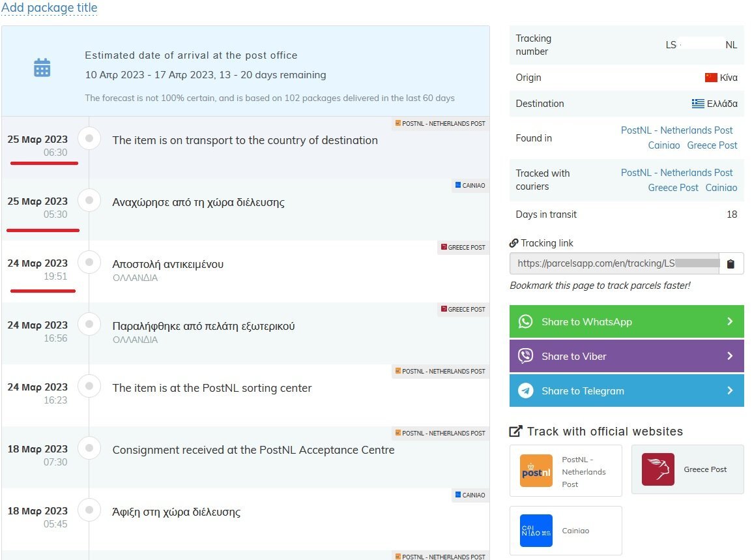Click the PostNL orange logo thumbnail
This screenshot has height=560, width=752.
coord(536,471)
